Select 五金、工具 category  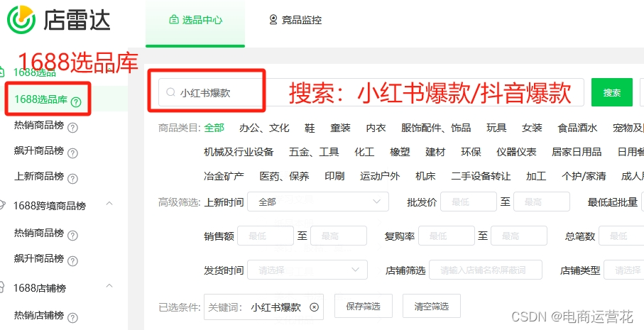coord(314,152)
